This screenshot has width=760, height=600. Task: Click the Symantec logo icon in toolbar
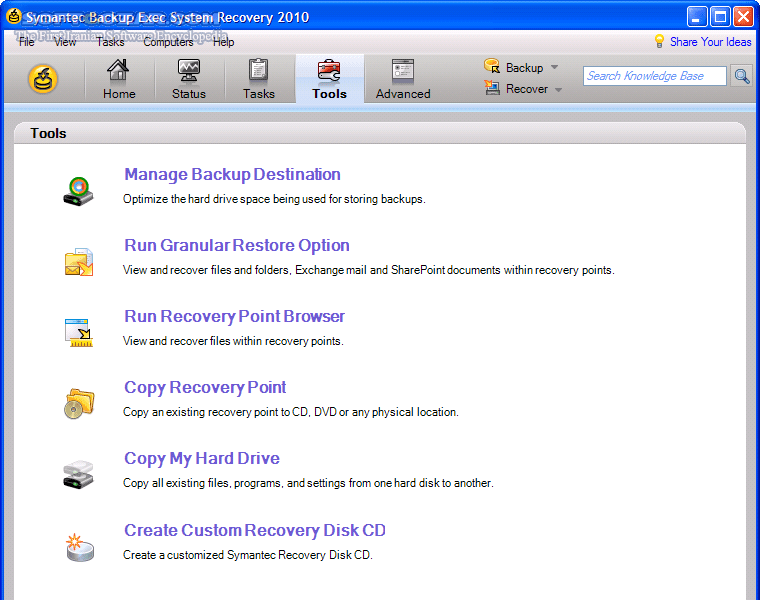(43, 79)
